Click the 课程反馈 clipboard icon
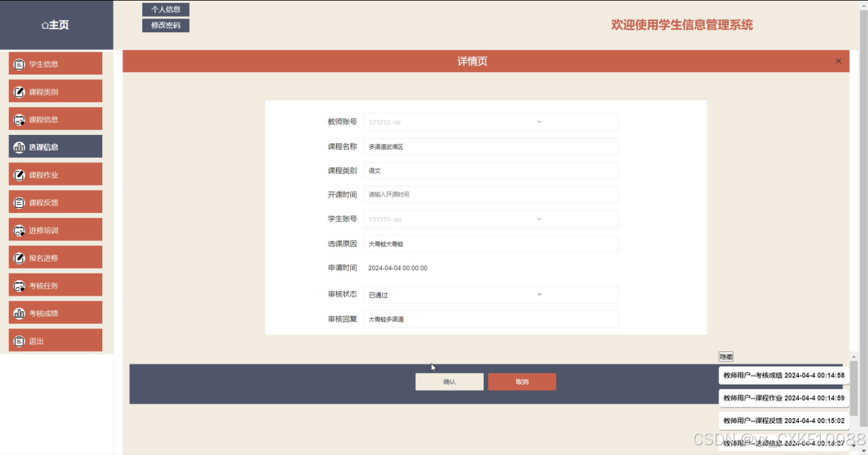868x455 pixels. click(x=19, y=202)
